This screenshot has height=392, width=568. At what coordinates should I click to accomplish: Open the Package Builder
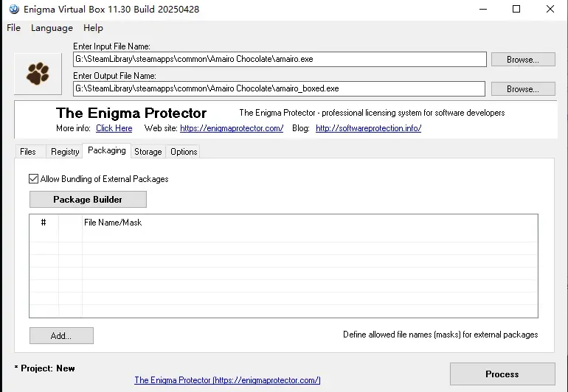[88, 200]
